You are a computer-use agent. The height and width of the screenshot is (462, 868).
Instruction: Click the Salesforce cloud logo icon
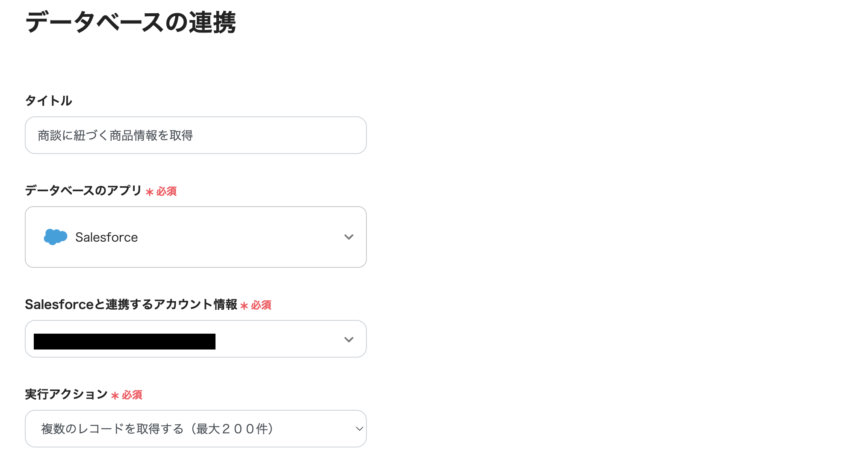(55, 237)
